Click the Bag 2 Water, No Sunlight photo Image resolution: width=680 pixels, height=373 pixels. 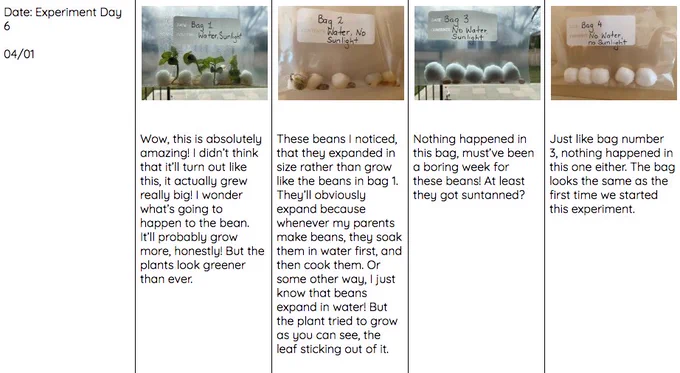click(341, 53)
